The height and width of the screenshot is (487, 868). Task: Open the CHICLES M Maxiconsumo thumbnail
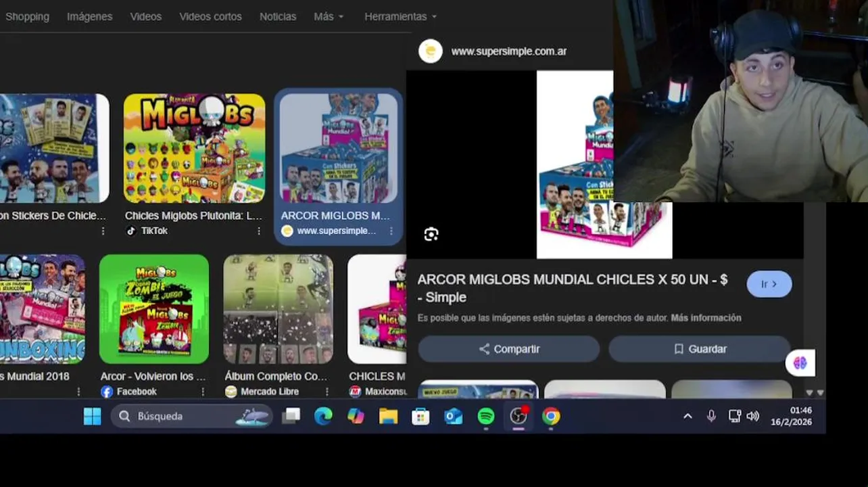[377, 309]
